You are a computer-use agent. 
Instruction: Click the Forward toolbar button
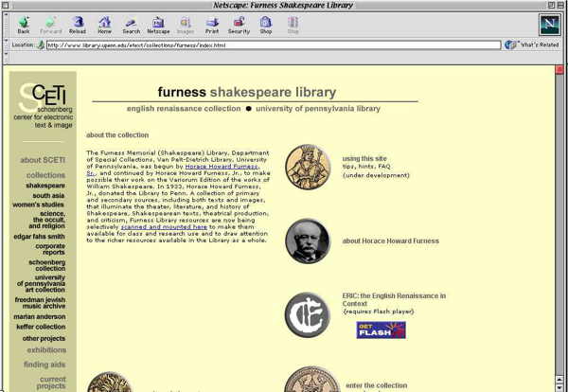tap(51, 25)
